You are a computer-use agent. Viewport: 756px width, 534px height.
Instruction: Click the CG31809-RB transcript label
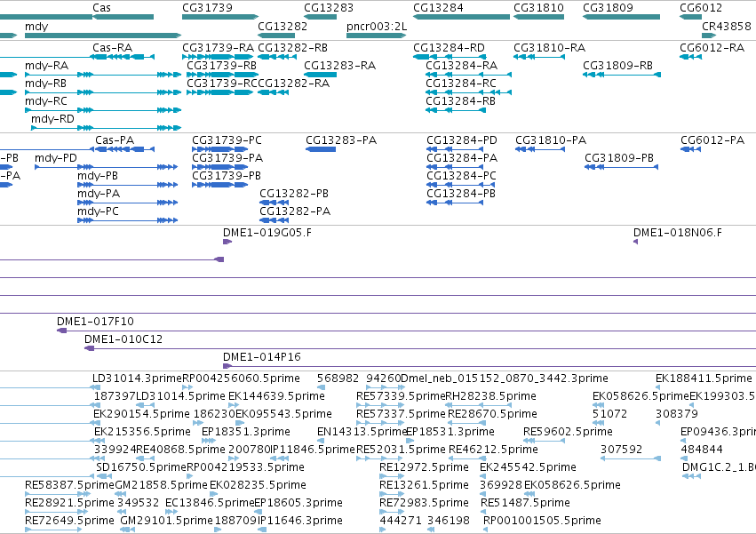[x=617, y=66]
